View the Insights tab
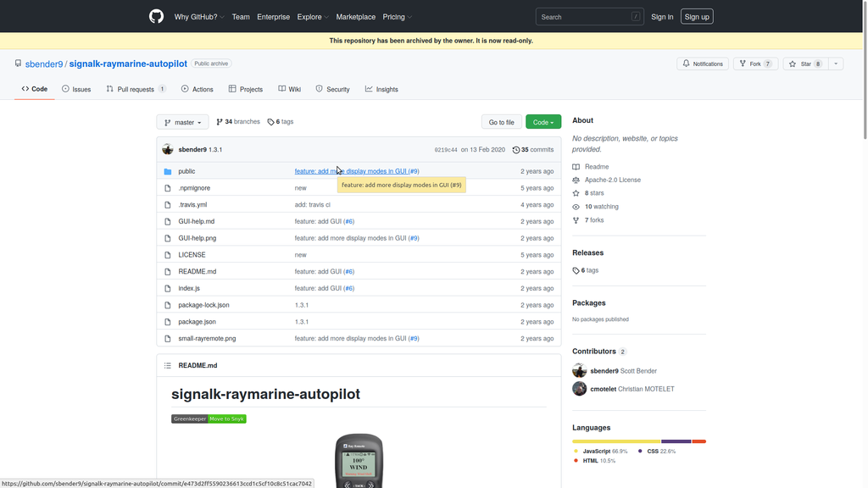868x488 pixels. 381,89
